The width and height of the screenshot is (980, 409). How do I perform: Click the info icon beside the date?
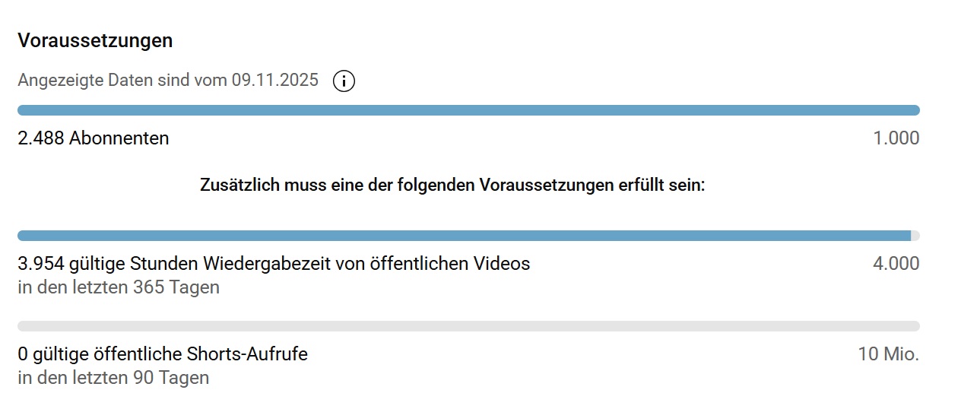[344, 81]
